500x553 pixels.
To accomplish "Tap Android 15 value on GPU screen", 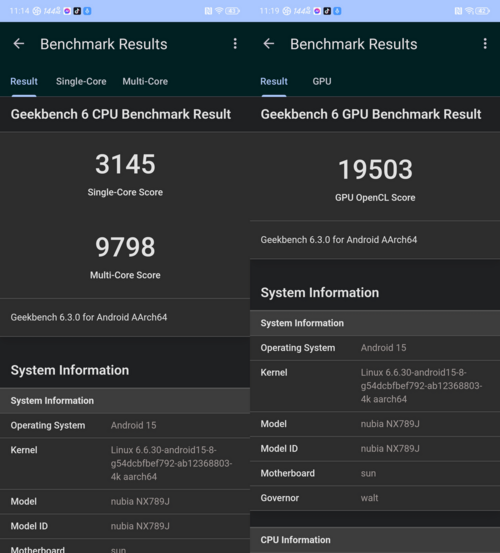I will [x=383, y=348].
